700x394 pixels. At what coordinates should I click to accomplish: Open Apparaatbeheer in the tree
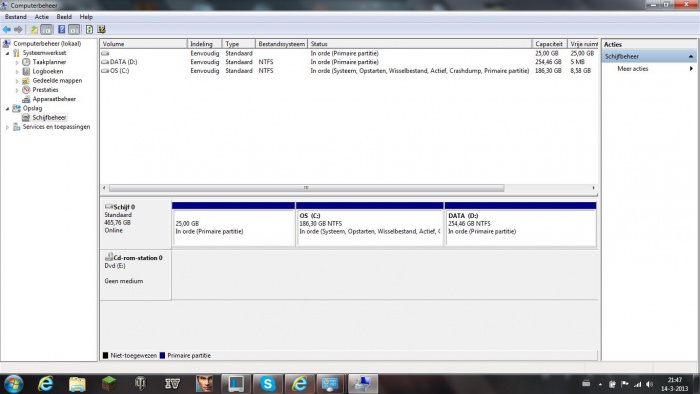point(54,99)
